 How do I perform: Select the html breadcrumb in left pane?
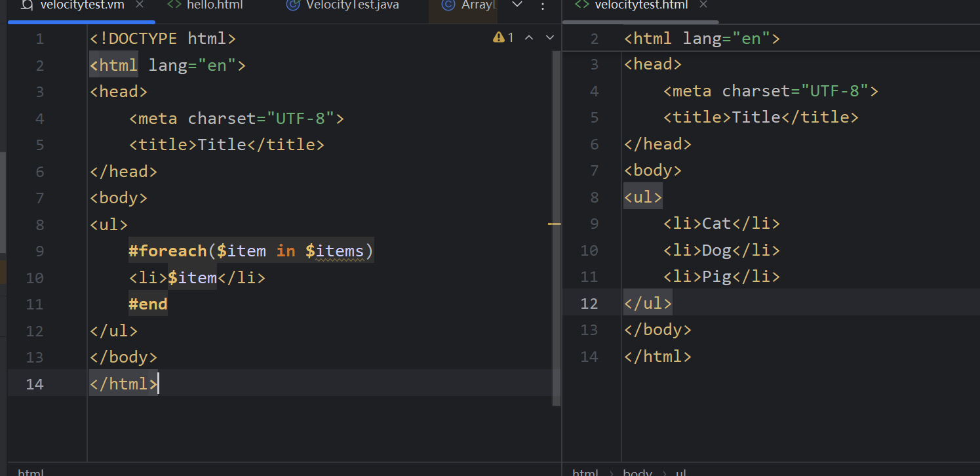[31, 472]
